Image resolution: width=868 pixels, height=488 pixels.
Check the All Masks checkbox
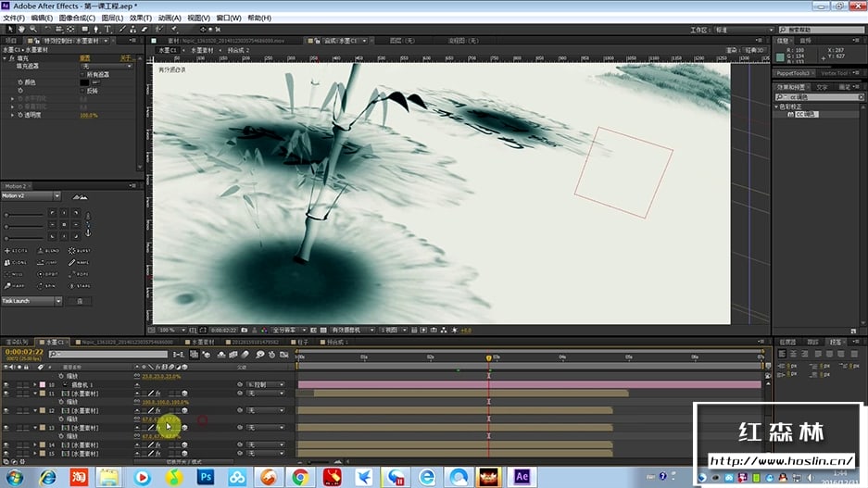tap(83, 75)
